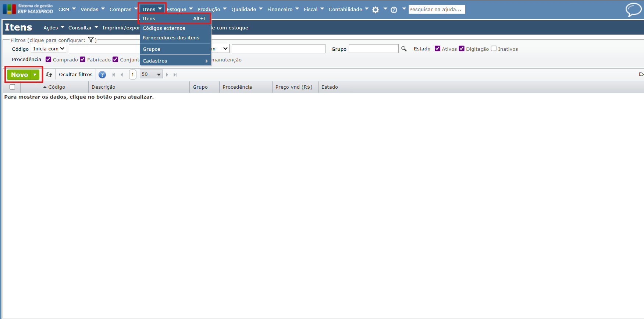Toggle the Conjunto checkbox
The height and width of the screenshot is (319, 644).
[x=115, y=59]
